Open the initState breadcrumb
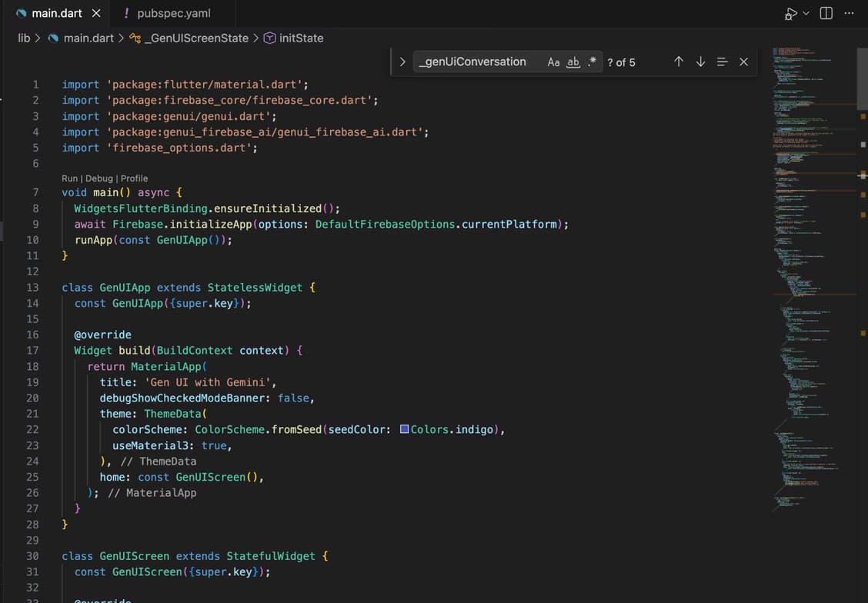This screenshot has height=603, width=868. pyautogui.click(x=301, y=38)
